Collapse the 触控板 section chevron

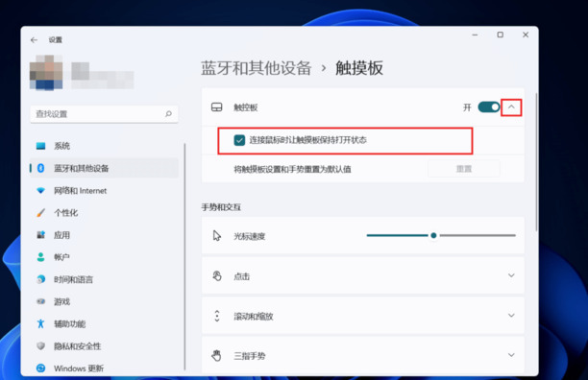(511, 107)
